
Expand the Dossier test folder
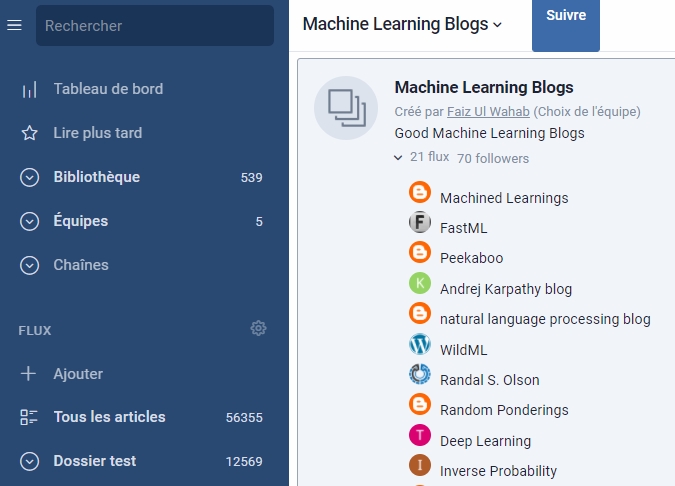click(x=29, y=461)
